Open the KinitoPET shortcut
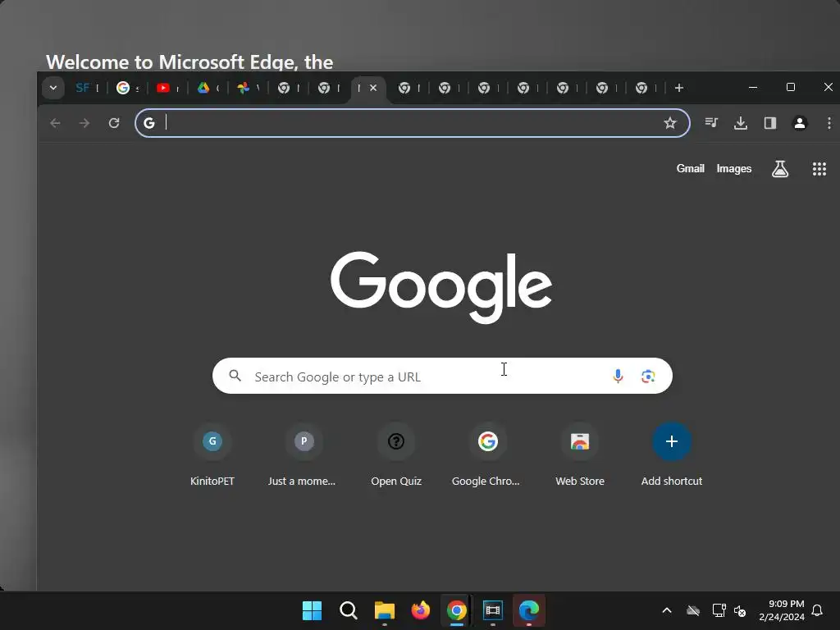840x630 pixels. tap(212, 455)
